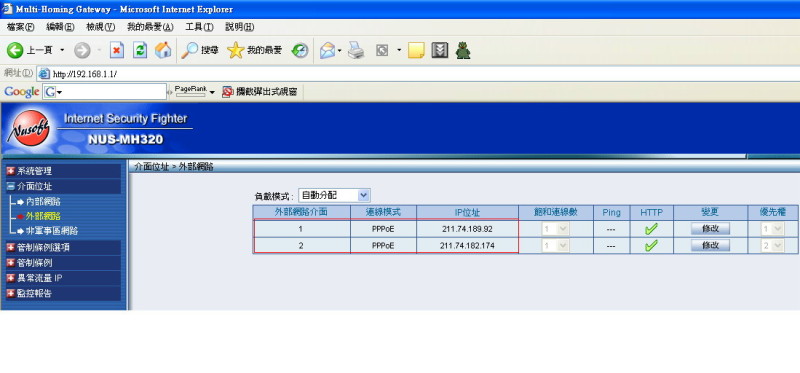800x373 pixels.
Task: Click the Google toolbar logo
Action: [x=21, y=92]
